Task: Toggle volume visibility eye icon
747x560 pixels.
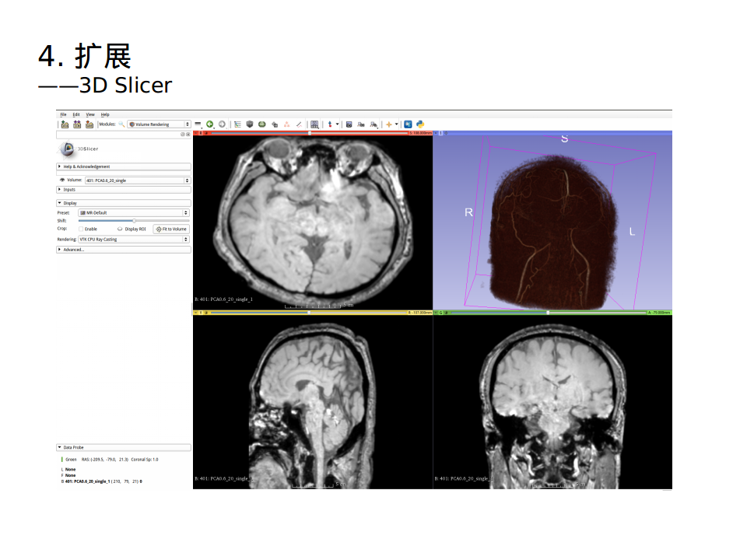Action: [62, 180]
